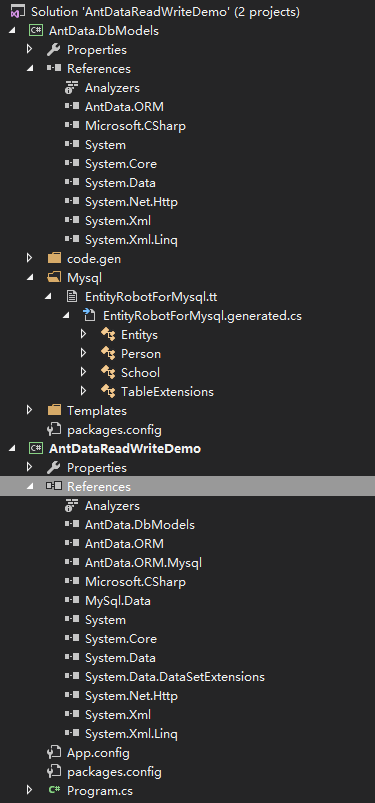Select System.Core reference in AntData.DbModels
The image size is (375, 803).
tap(121, 164)
